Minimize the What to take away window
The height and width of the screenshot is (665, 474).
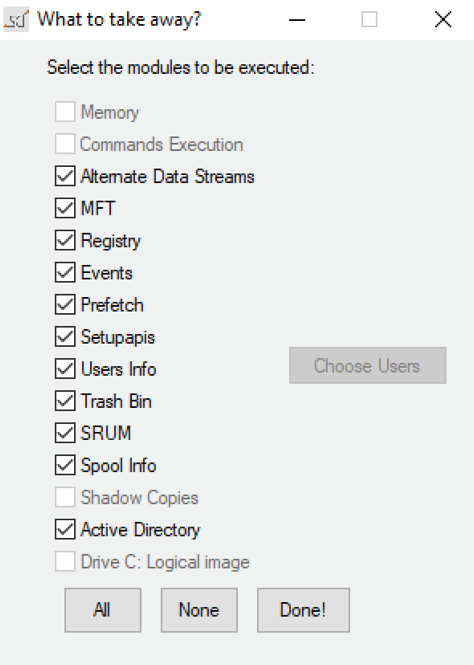(297, 20)
